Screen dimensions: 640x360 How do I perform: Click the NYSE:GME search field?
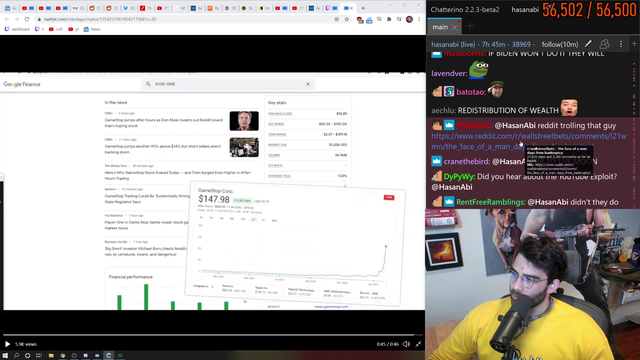229,84
